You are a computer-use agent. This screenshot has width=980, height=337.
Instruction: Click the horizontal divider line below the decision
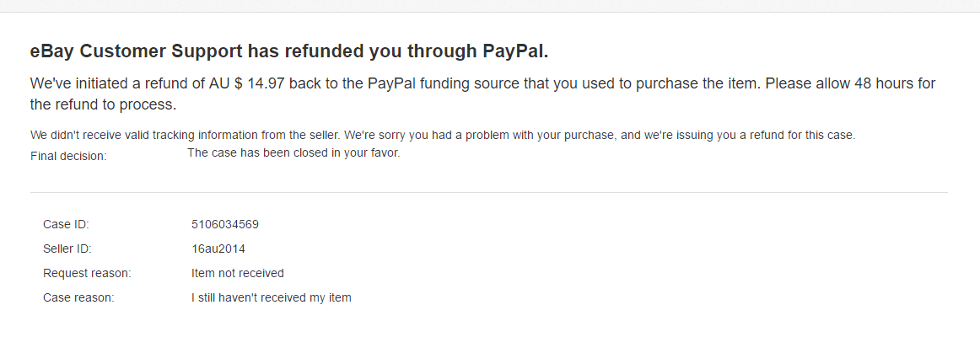coord(489,192)
